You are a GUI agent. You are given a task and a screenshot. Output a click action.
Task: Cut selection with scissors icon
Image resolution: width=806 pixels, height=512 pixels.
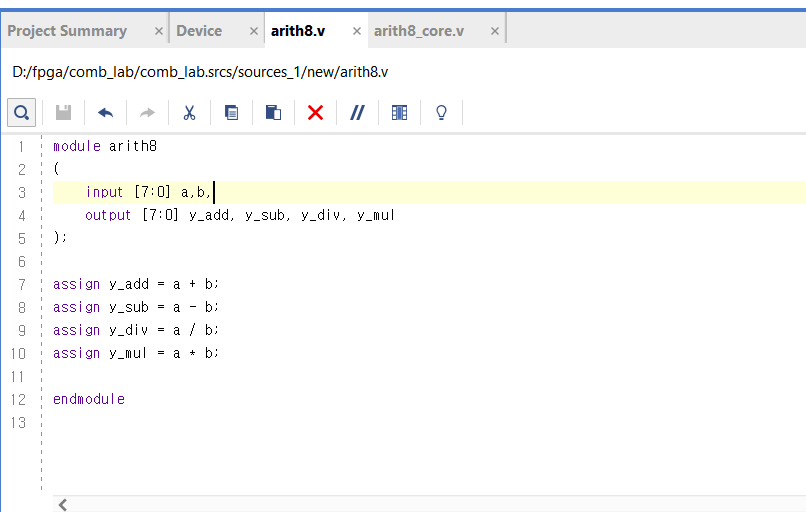[x=190, y=113]
